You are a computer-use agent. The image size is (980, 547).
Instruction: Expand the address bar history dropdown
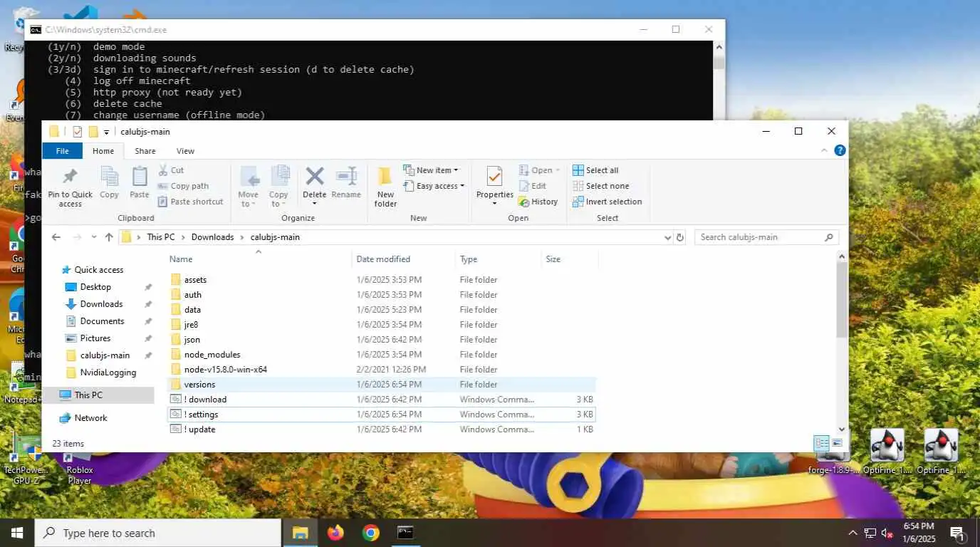(x=667, y=237)
